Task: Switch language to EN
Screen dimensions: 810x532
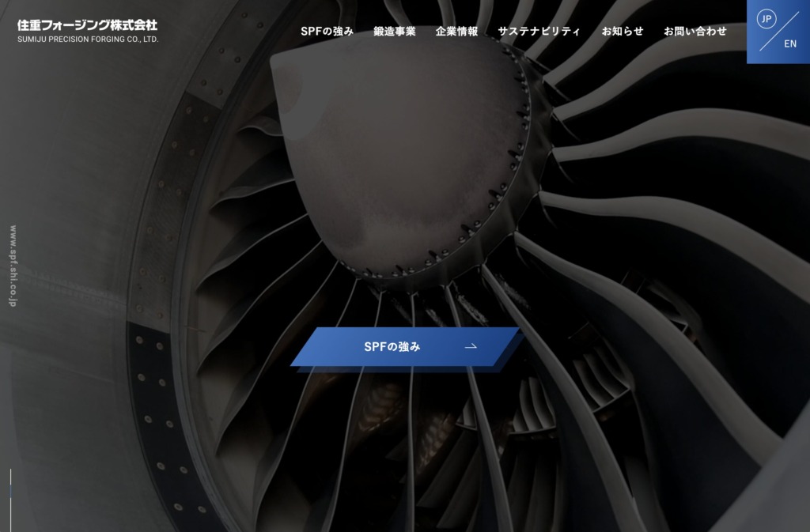Action: (x=790, y=43)
